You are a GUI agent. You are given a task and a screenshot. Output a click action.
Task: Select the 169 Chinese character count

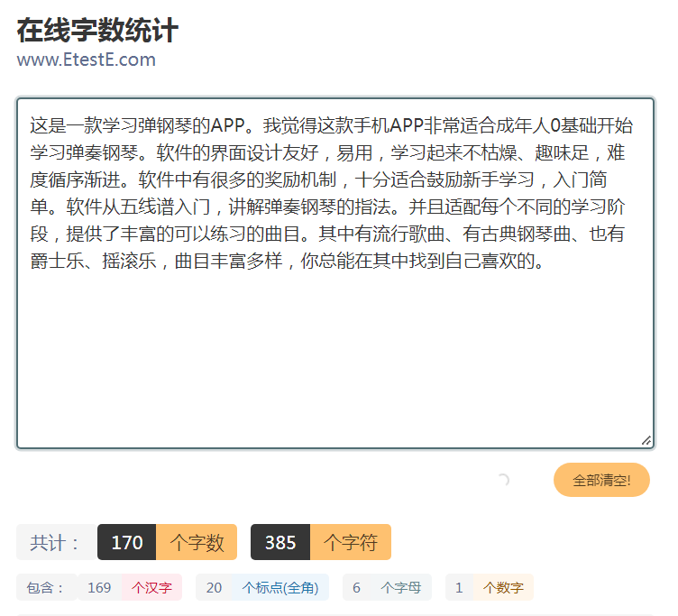click(x=99, y=587)
